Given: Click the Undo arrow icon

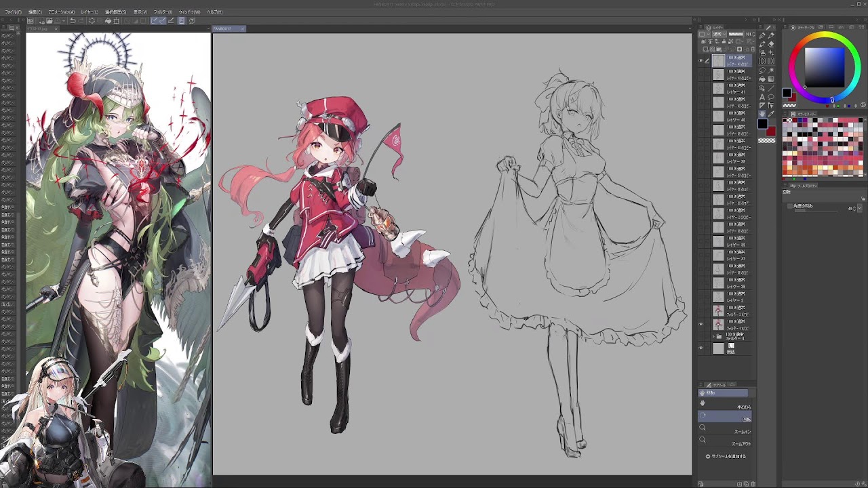Looking at the screenshot, I should 73,20.
